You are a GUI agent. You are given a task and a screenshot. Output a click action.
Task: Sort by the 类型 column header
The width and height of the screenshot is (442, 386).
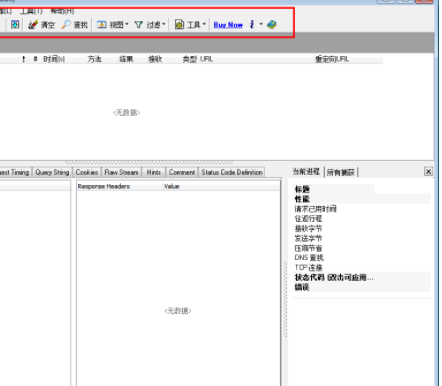coord(189,59)
